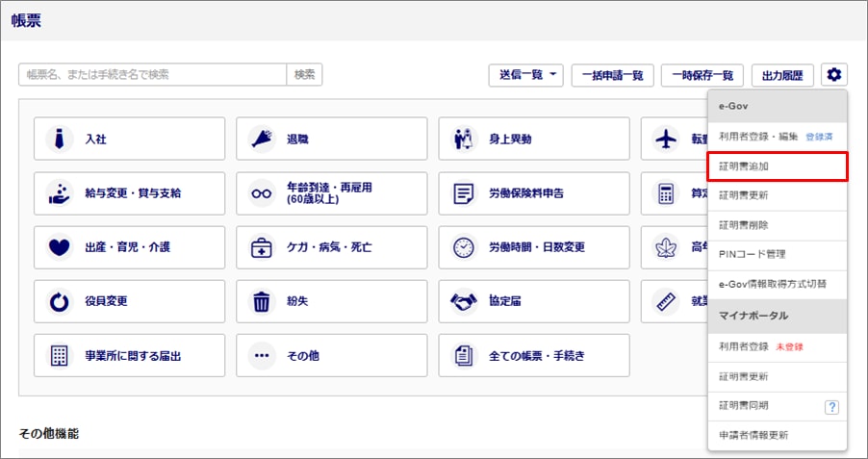Click the 出力履歴 button

point(782,75)
